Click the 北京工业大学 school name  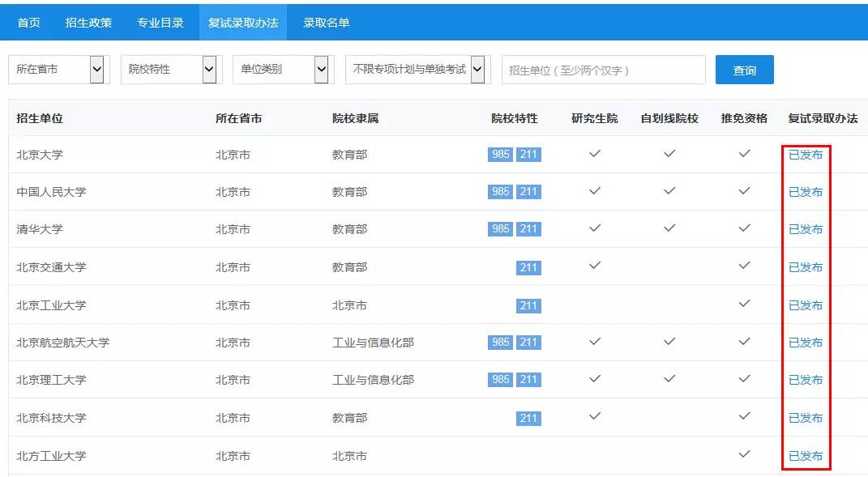[52, 305]
